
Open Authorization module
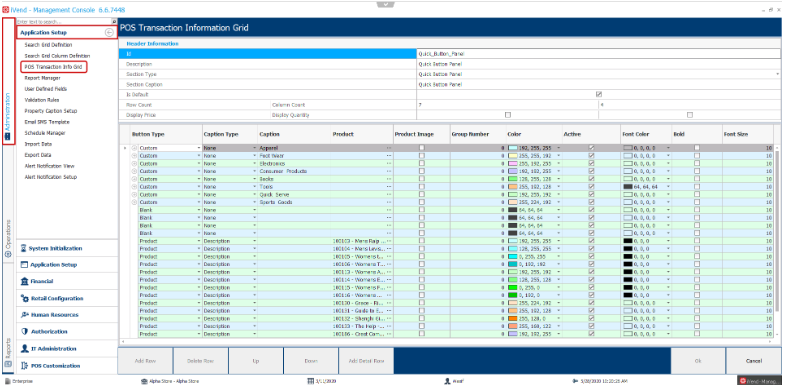[x=67, y=332]
